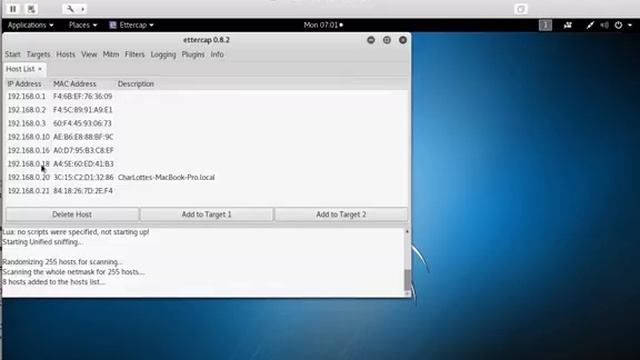Click Add to Target 2 button
The height and width of the screenshot is (360, 640).
click(341, 214)
